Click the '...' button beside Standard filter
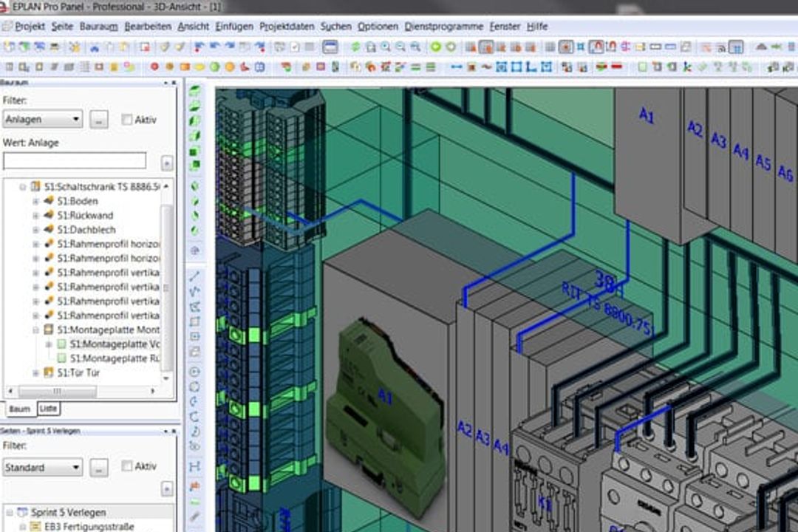The height and width of the screenshot is (532, 798). 99,467
